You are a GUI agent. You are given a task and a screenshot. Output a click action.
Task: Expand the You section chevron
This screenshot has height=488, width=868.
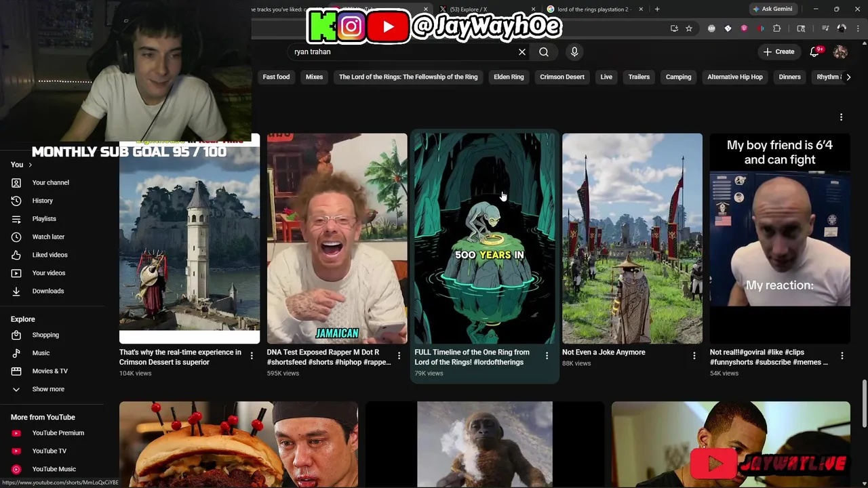[x=30, y=165]
